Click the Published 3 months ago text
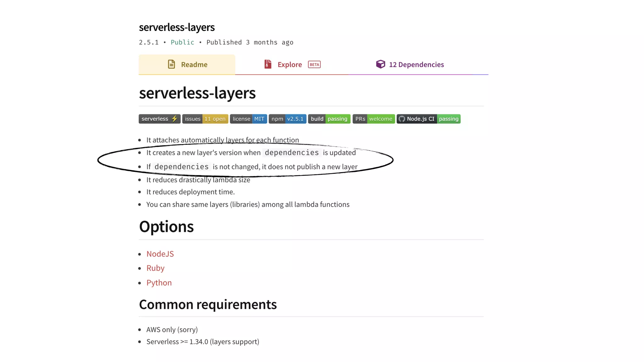644x362 pixels. [250, 42]
